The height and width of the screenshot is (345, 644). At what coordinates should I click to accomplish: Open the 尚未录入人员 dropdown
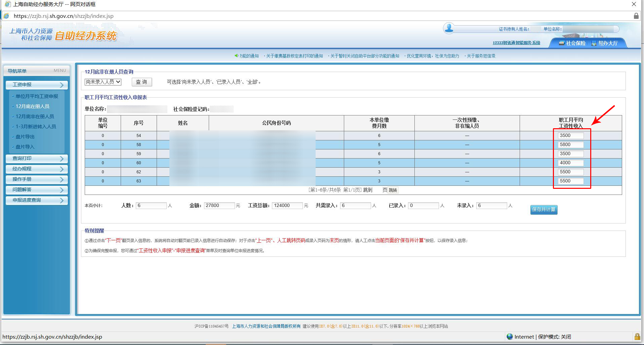coord(103,82)
